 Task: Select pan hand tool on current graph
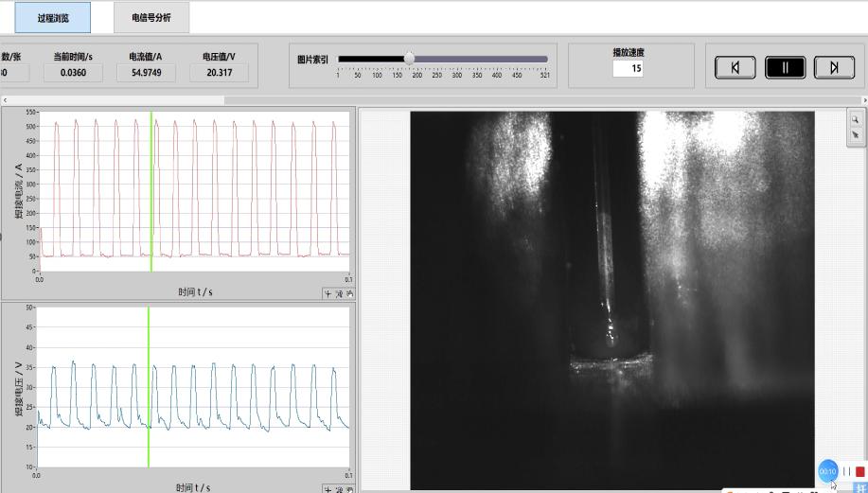(x=350, y=293)
